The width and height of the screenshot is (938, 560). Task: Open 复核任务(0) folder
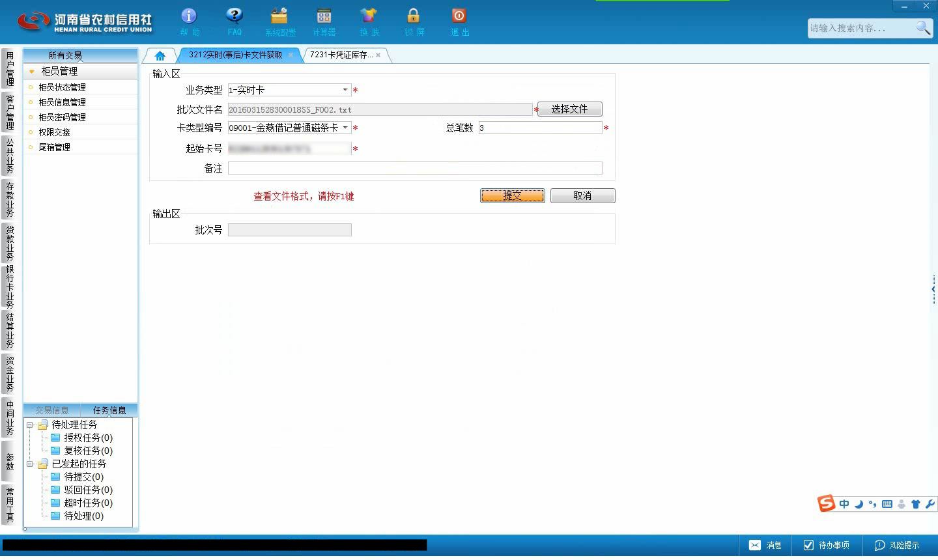81,451
